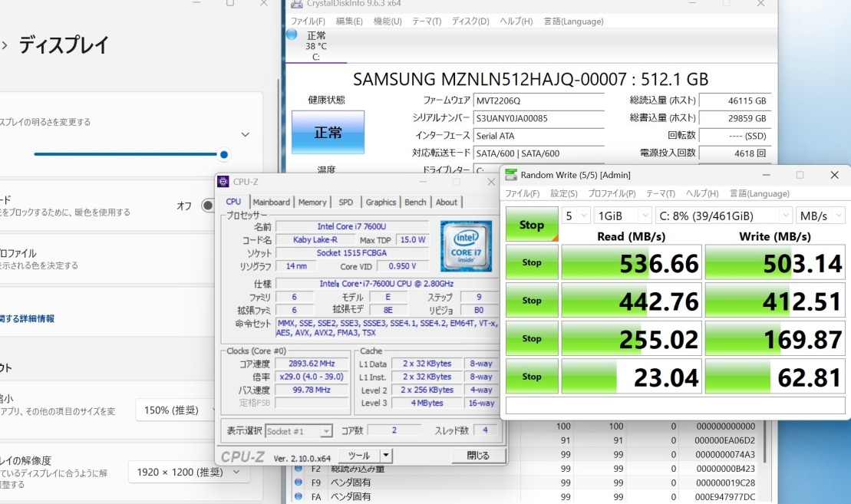
Task: Click the CPU-Z app icon in title bar
Action: coord(223,182)
